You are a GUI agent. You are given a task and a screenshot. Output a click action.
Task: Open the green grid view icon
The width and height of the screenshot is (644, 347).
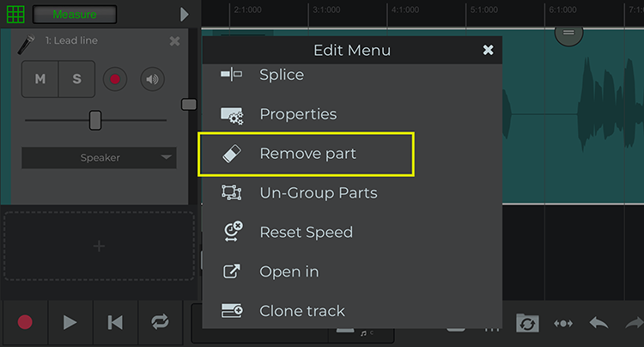coord(15,15)
